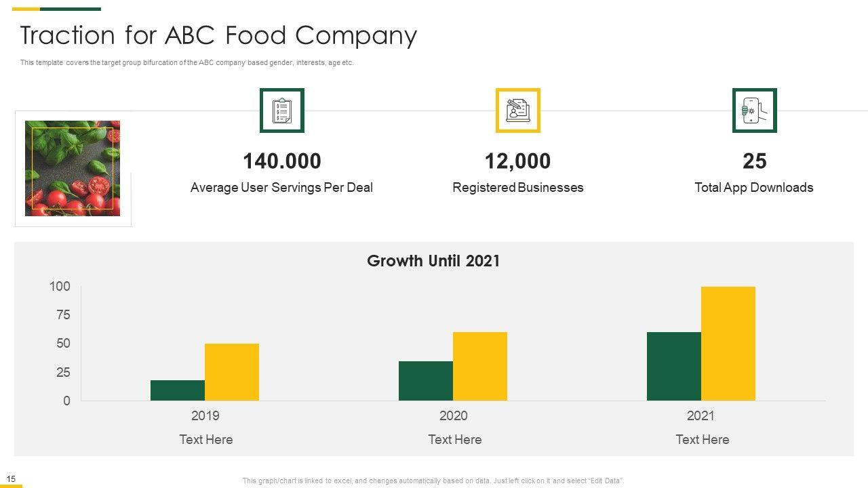
Task: Click the slide title 'Traction for ABC Food Company'
Action: point(218,35)
